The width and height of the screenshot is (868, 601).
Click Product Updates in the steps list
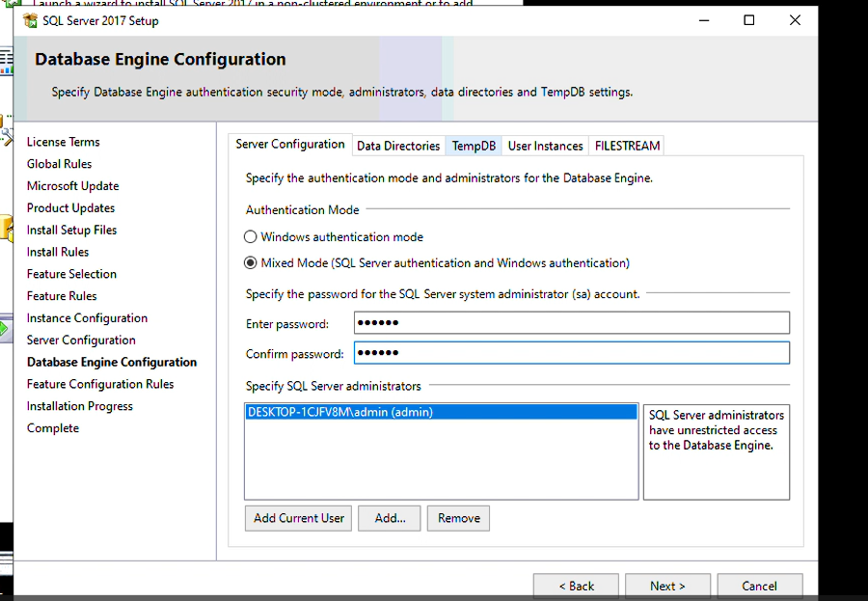70,208
